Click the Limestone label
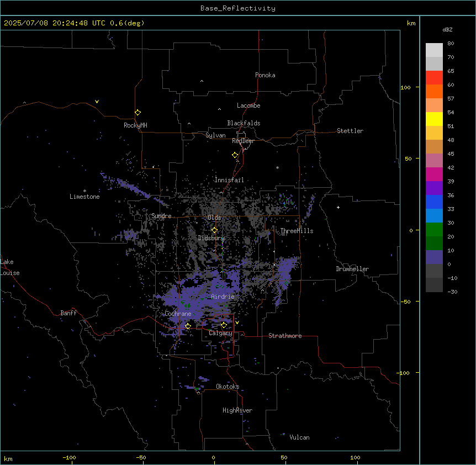The height and width of the screenshot is (465, 476). pos(84,197)
